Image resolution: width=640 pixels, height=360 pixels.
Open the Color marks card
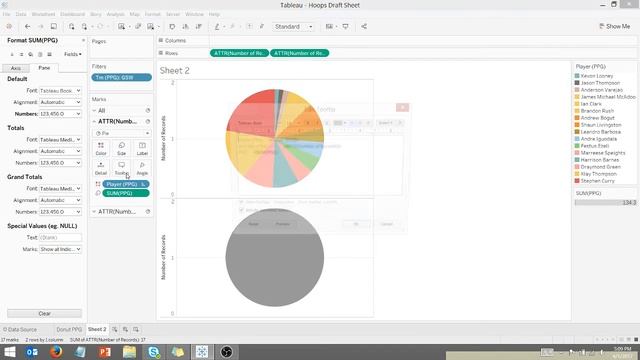(x=101, y=149)
